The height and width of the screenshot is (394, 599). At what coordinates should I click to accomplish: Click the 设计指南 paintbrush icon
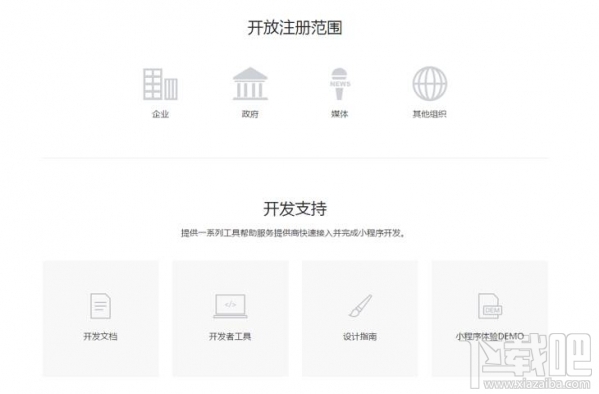coord(360,306)
